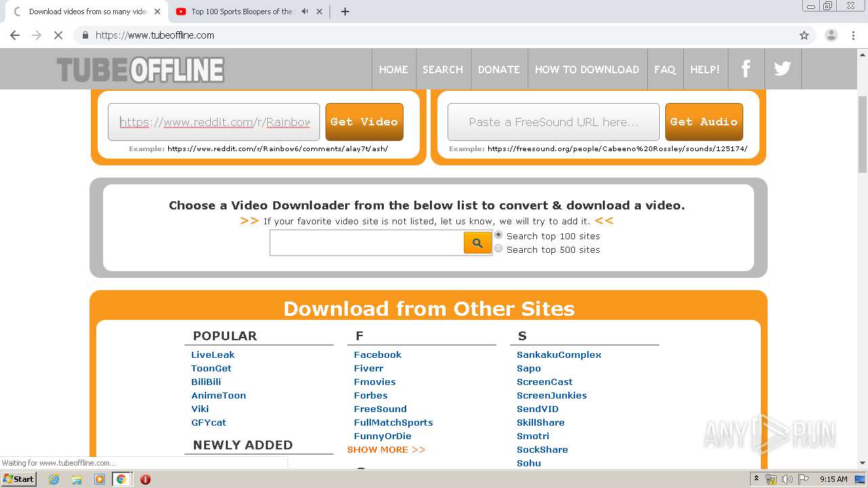Open the Windows Start menu
This screenshot has width=868, height=488.
pyautogui.click(x=18, y=479)
